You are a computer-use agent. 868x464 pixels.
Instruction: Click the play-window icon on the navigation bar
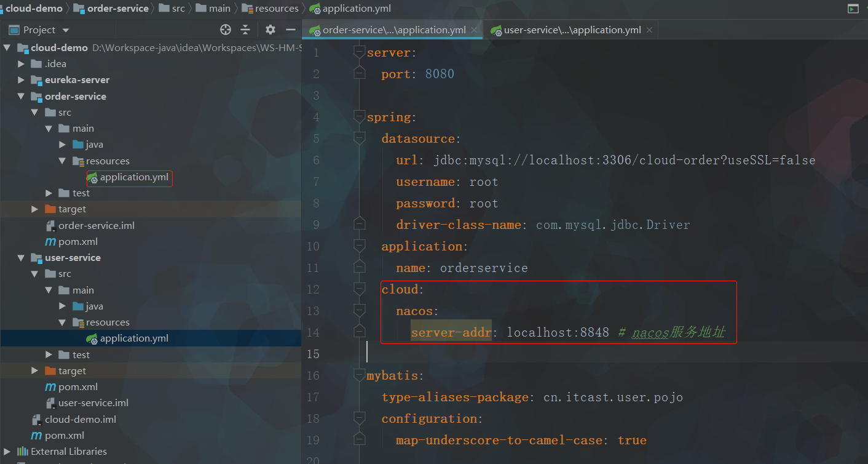click(853, 9)
